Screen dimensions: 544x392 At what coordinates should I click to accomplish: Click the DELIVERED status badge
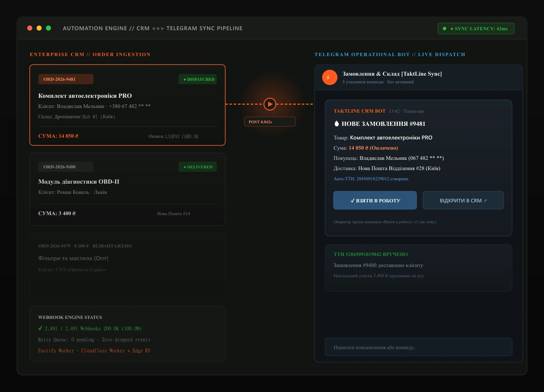pos(198,167)
